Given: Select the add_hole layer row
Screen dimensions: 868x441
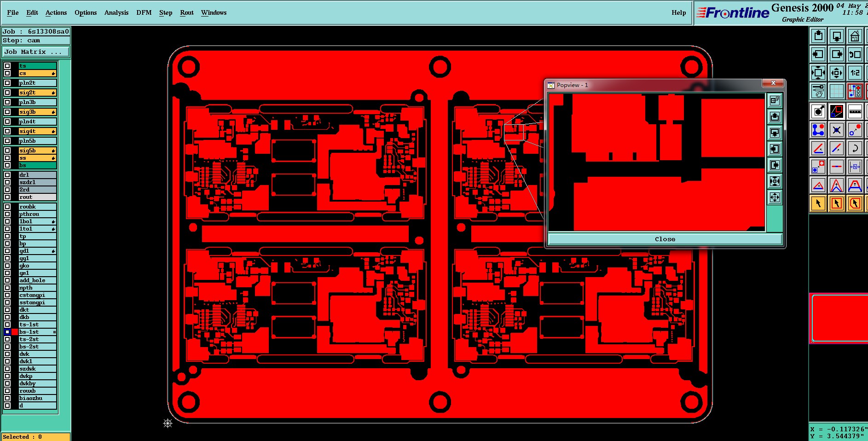Looking at the screenshot, I should click(x=37, y=280).
